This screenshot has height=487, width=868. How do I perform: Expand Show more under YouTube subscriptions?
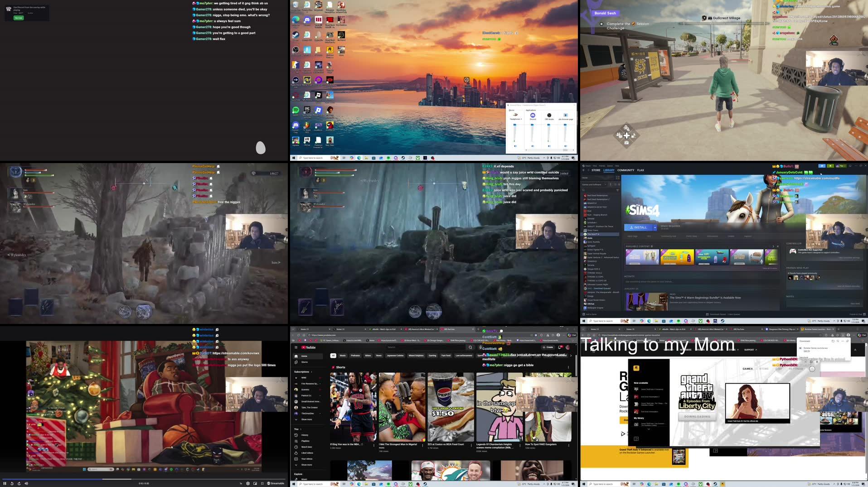pyautogui.click(x=307, y=419)
